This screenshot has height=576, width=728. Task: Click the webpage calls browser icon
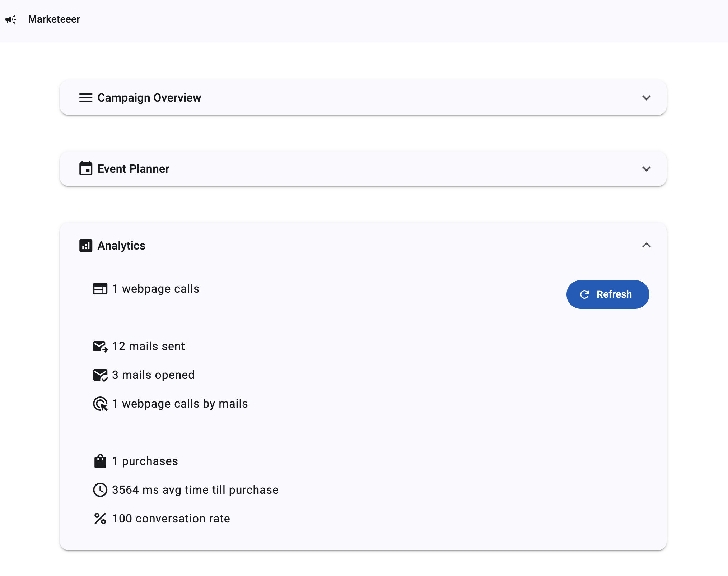tap(100, 289)
